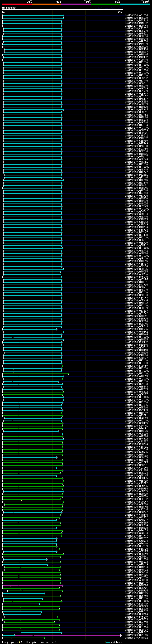
Task: Select label UniRef100_C4R444
Action: click(136, 515)
